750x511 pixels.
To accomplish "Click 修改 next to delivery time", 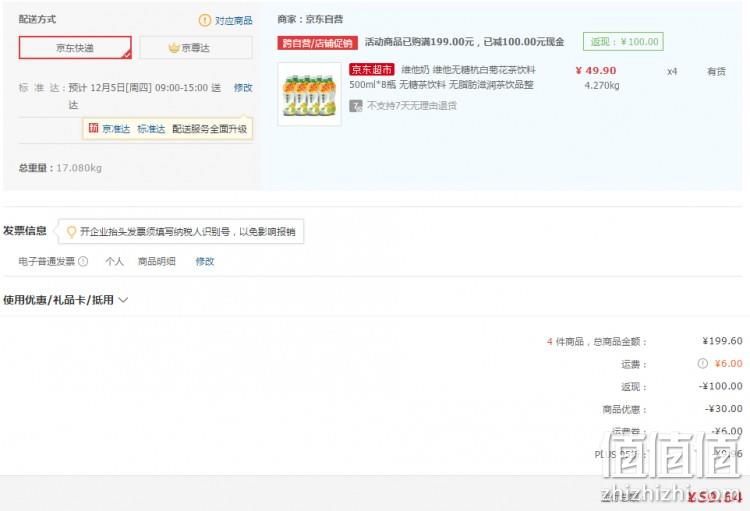I will pos(243,88).
